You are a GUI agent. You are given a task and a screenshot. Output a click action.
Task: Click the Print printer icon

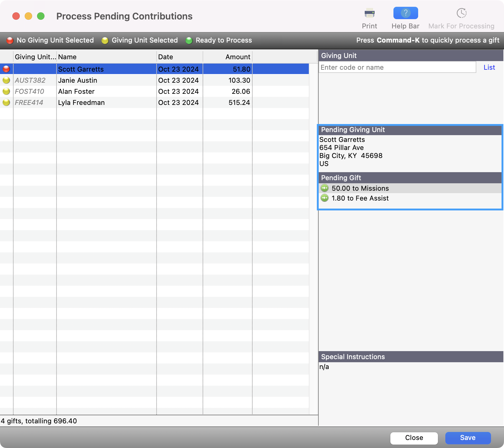pos(369,14)
